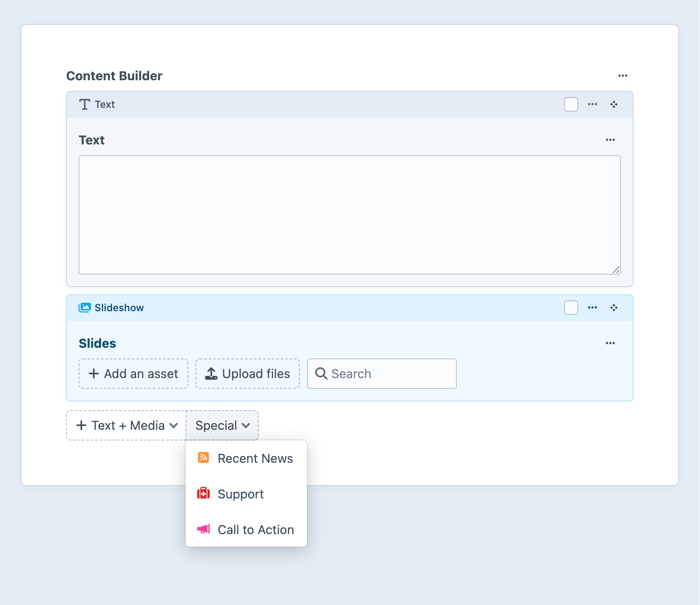Viewport: 700px width, 605px height.
Task: Open the Text block actions menu
Action: click(592, 104)
